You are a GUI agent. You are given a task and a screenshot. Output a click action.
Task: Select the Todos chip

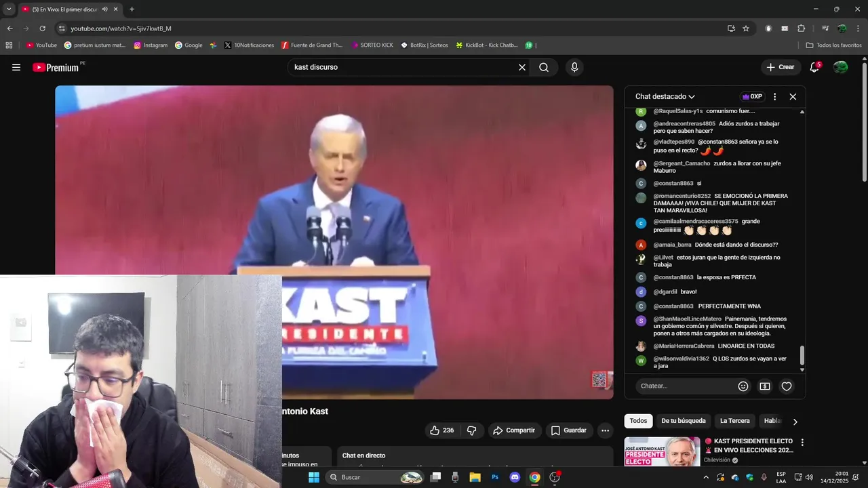pyautogui.click(x=638, y=421)
